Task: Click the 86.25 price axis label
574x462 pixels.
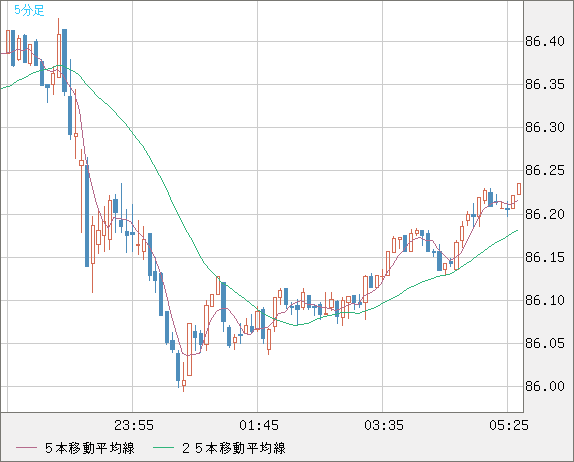Action: [544, 170]
